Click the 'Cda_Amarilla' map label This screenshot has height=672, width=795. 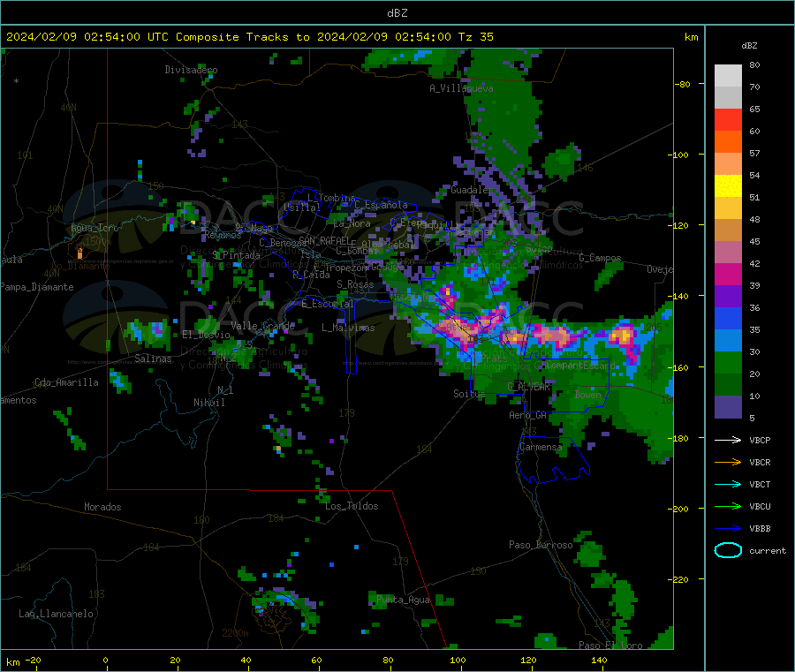click(x=66, y=382)
